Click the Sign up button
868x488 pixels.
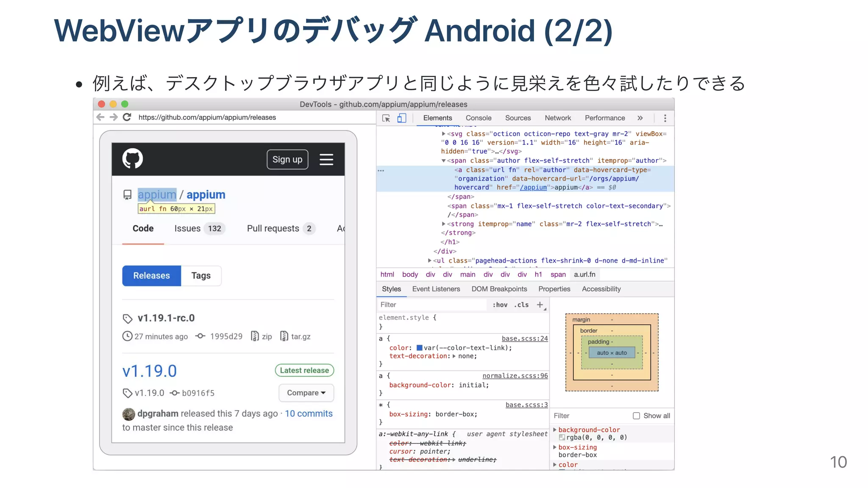pyautogui.click(x=287, y=159)
